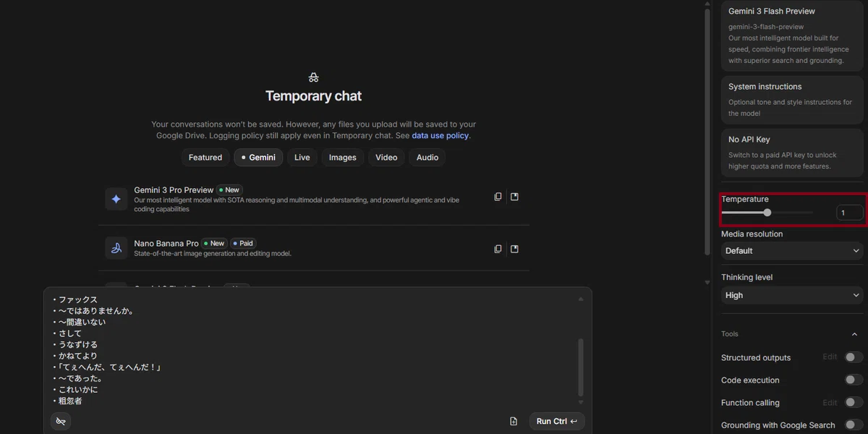This screenshot has height=434, width=868.
Task: Open the Thinking level dropdown
Action: [x=792, y=295]
